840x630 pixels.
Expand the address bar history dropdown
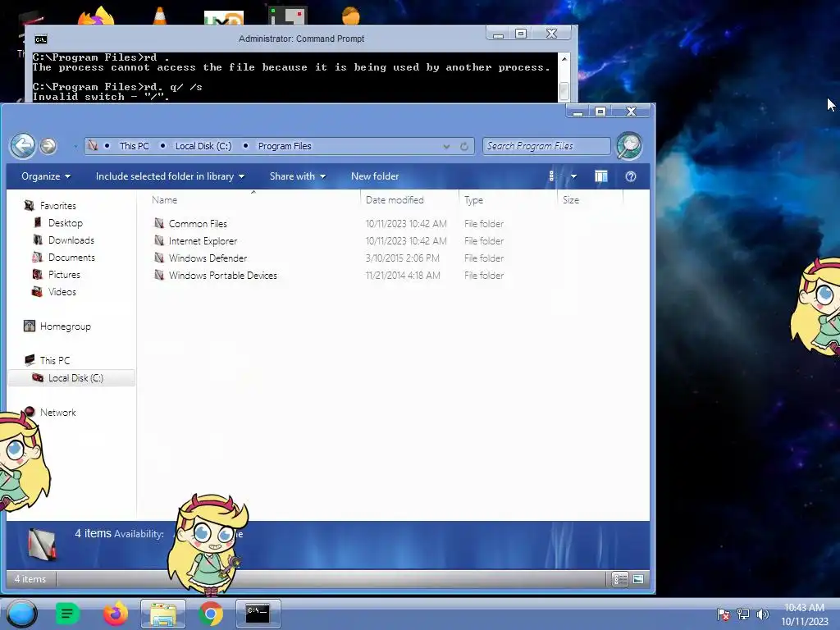(446, 146)
